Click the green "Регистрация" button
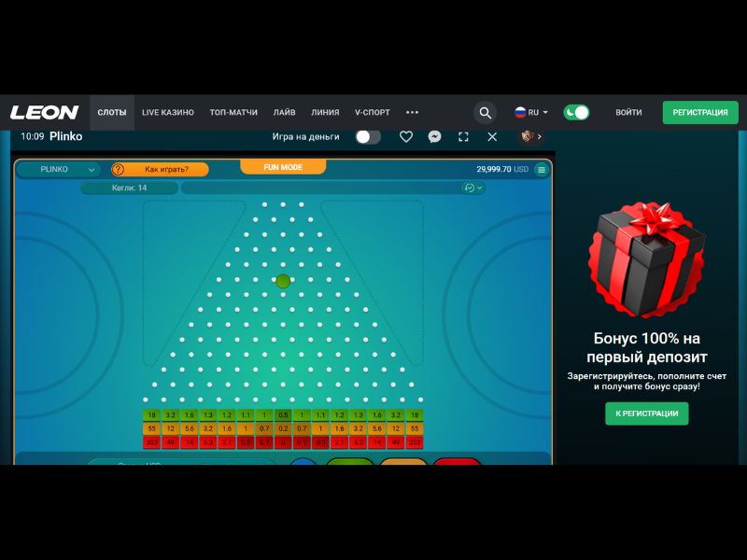Image resolution: width=747 pixels, height=560 pixels. 699,112
